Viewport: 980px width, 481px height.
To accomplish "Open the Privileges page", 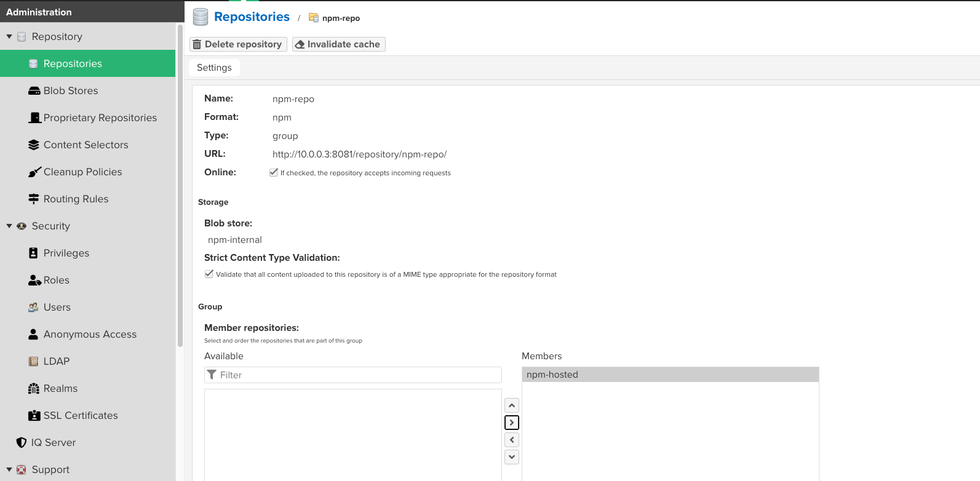I will [87, 253].
